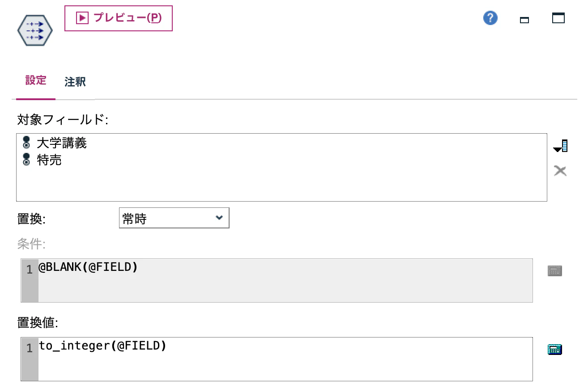Open the 置換 dropdown showing 常時
The height and width of the screenshot is (388, 588).
[x=174, y=218]
